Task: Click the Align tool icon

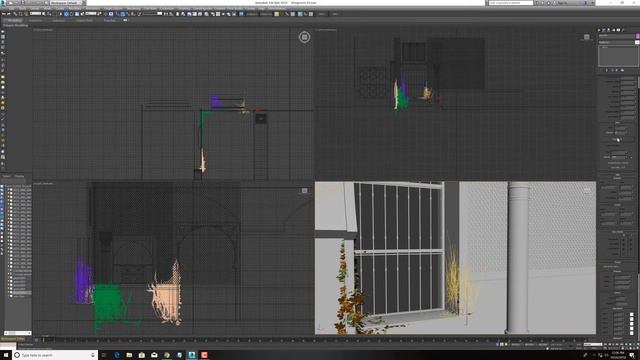Action: coord(171,14)
